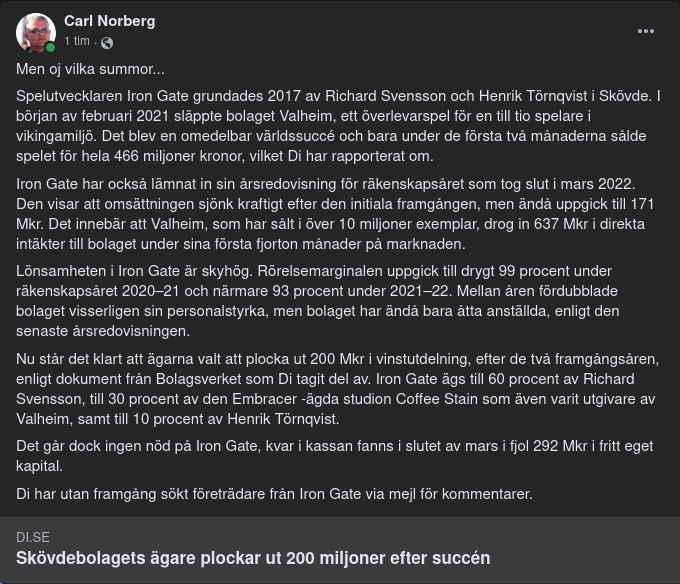Click the paragraph starting "Spelutvecklaren Iron Gate"
This screenshot has height=584, width=680.
click(338, 127)
